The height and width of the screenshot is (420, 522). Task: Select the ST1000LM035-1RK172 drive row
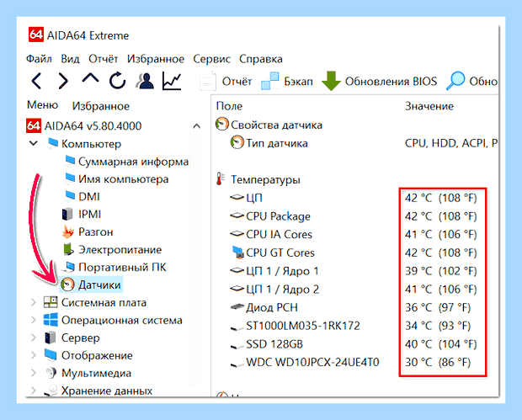(350, 326)
